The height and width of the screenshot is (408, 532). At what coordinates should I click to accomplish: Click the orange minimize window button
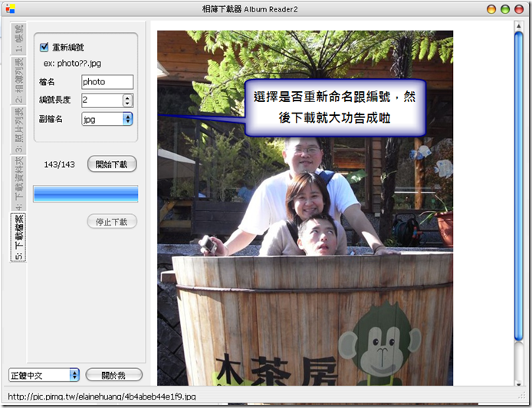(x=491, y=9)
